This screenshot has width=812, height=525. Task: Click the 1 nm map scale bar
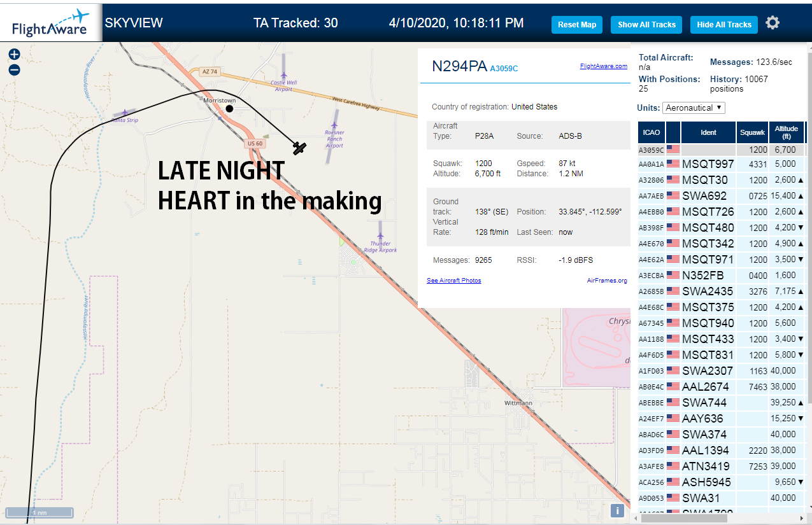39,512
